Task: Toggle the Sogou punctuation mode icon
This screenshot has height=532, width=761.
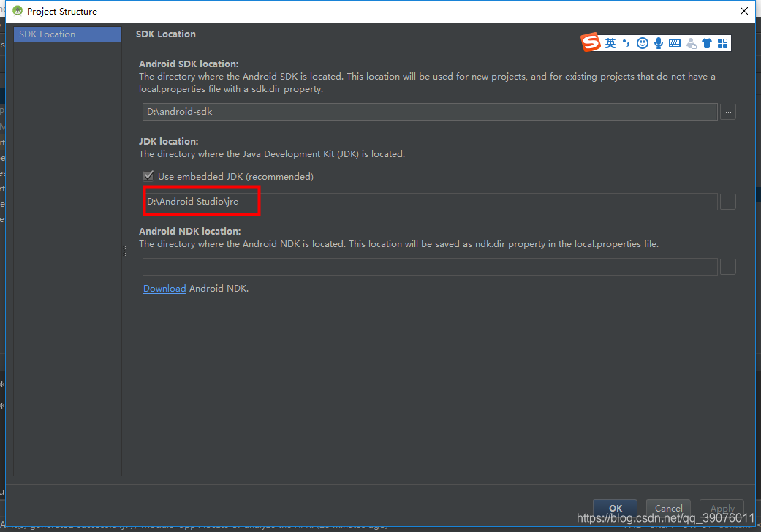Action: [x=626, y=43]
